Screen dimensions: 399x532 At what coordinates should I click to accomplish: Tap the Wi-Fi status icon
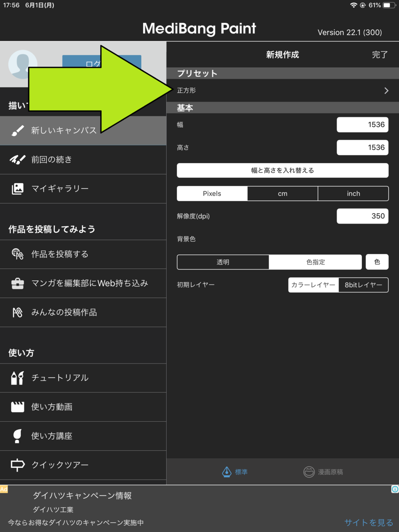[353, 5]
